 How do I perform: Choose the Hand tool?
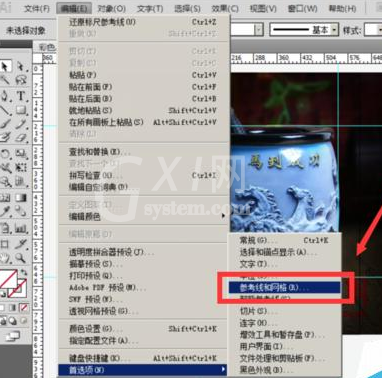[x=5, y=258]
